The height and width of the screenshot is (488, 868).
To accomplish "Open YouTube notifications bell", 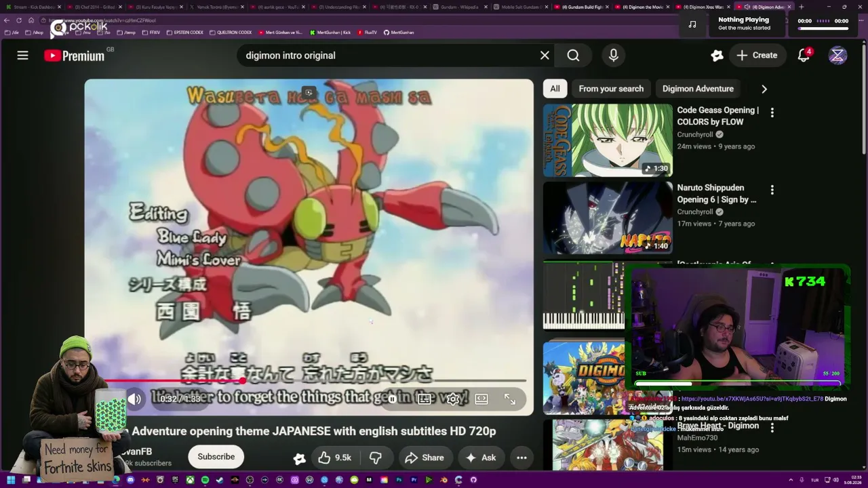I will click(804, 56).
